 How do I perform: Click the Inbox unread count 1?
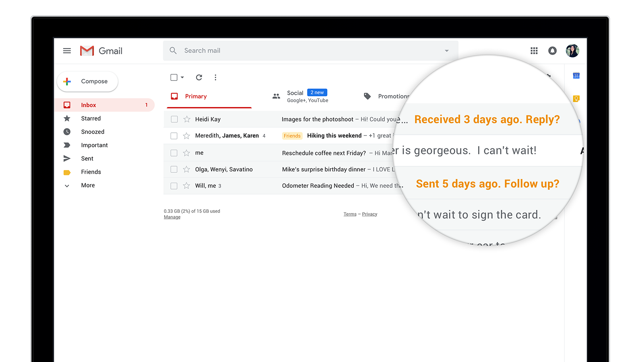point(147,105)
